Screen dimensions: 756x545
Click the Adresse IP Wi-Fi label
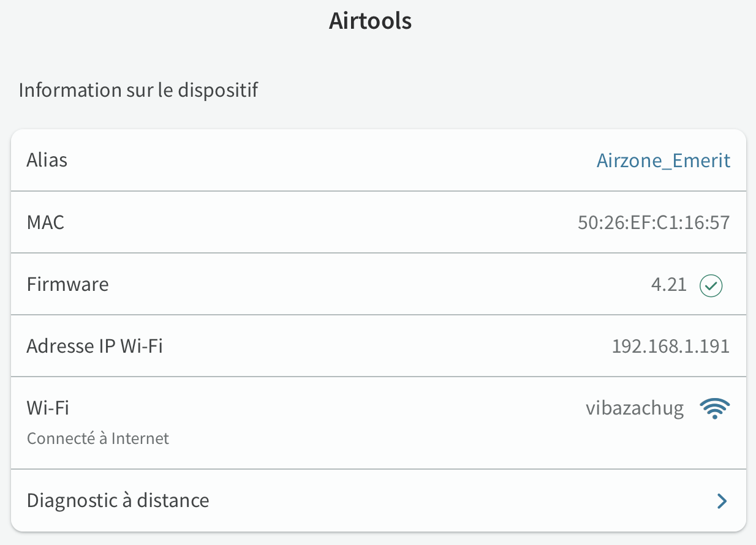tap(95, 347)
